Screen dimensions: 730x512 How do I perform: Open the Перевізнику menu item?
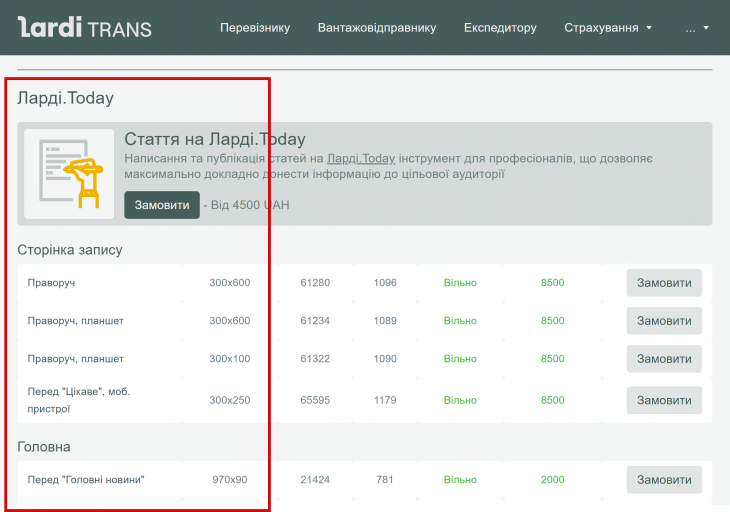click(255, 27)
